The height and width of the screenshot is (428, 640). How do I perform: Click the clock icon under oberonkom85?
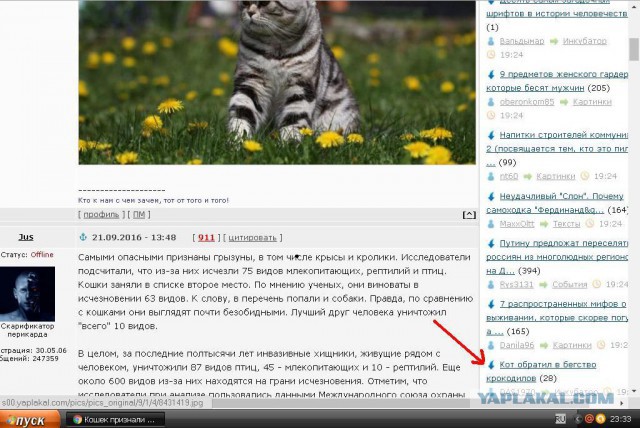[x=491, y=115]
